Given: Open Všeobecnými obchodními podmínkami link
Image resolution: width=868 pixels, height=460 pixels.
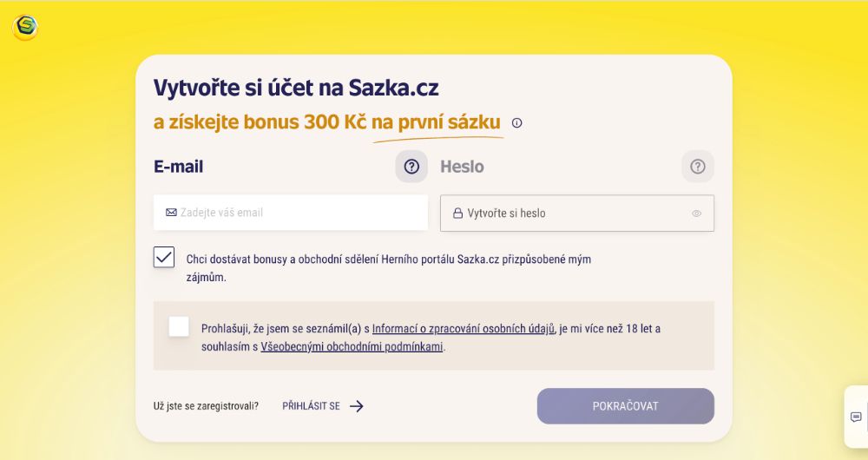Looking at the screenshot, I should tap(352, 347).
